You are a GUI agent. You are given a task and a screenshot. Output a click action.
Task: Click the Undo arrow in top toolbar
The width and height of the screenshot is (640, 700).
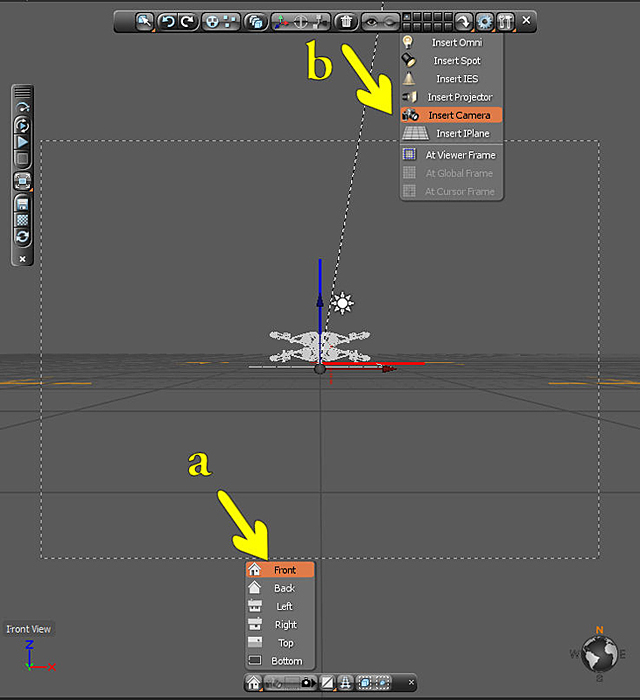tap(168, 21)
